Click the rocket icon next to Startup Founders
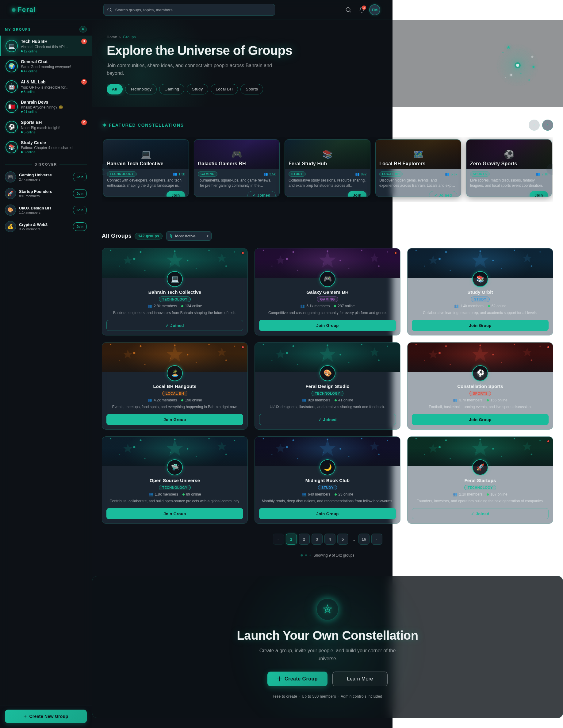The height and width of the screenshot is (728, 563). tap(10, 193)
